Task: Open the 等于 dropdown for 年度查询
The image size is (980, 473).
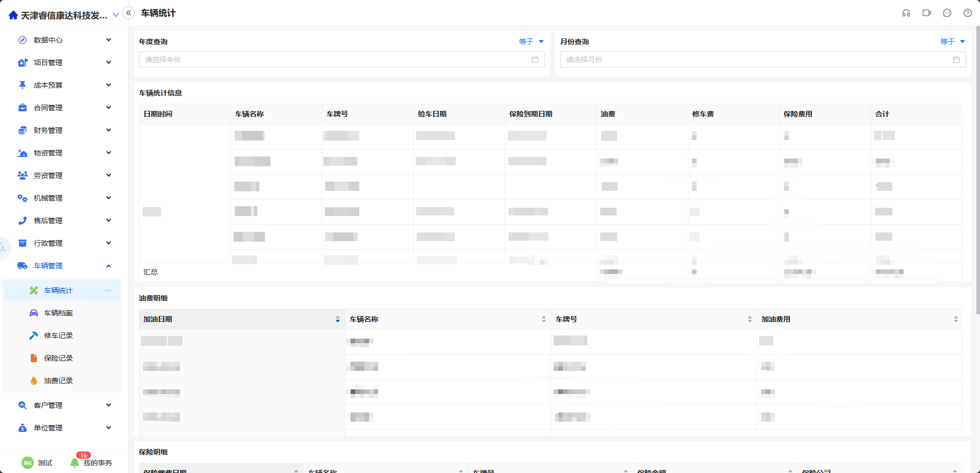Action: (x=531, y=42)
